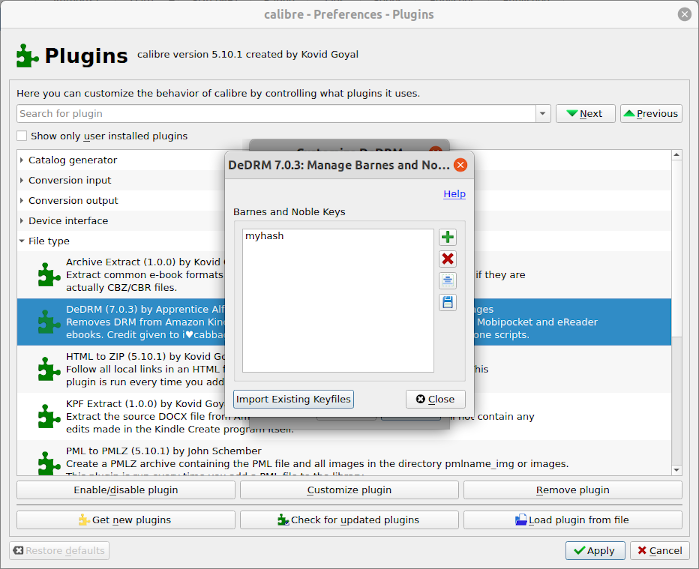Open the plugin search history dropdown
Viewport: 699px width, 569px height.
(x=543, y=114)
